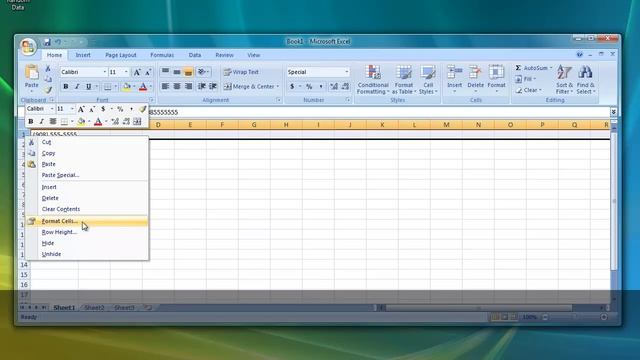
Task: Click the Delete cells button in Cells group
Action: 475,79
